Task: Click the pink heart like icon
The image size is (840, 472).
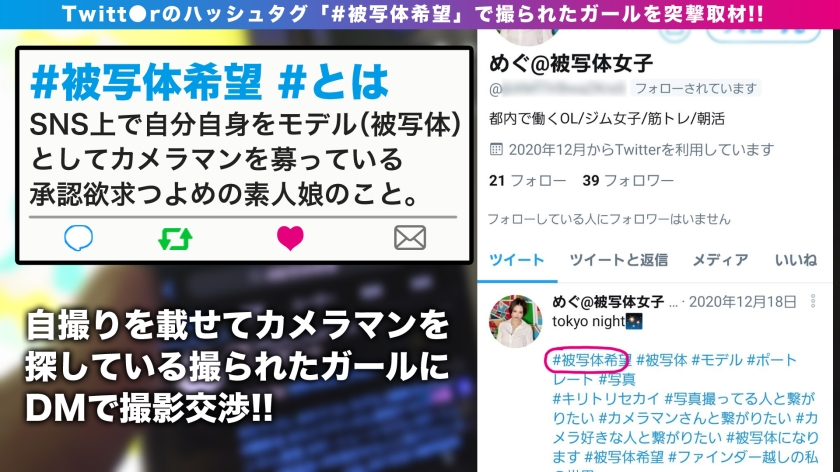Action: tap(290, 238)
